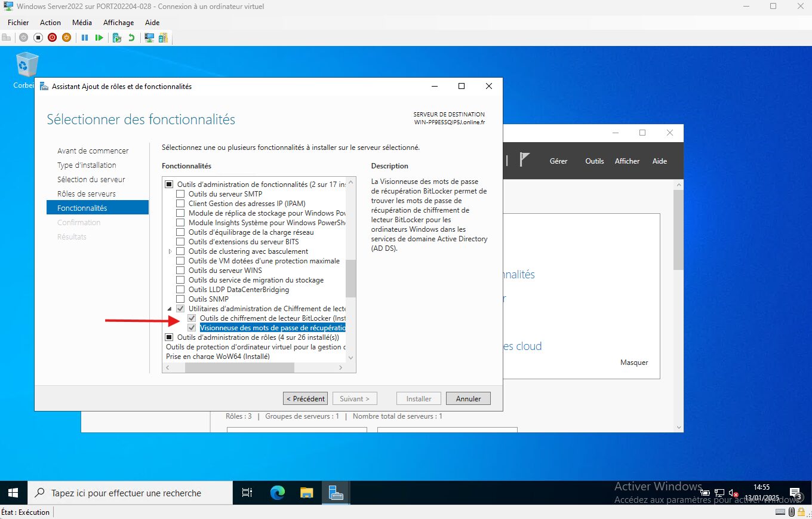Screen dimensions: 812x519
Task: Open File Explorer from the taskbar
Action: pos(306,493)
